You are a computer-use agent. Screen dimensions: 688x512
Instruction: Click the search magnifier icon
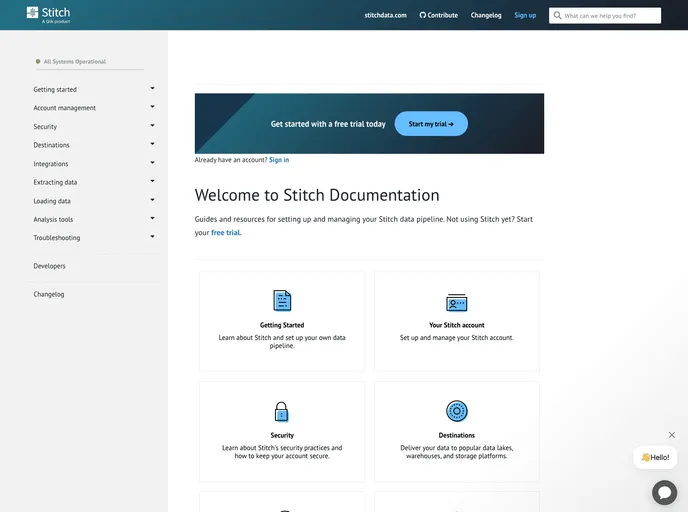557,15
